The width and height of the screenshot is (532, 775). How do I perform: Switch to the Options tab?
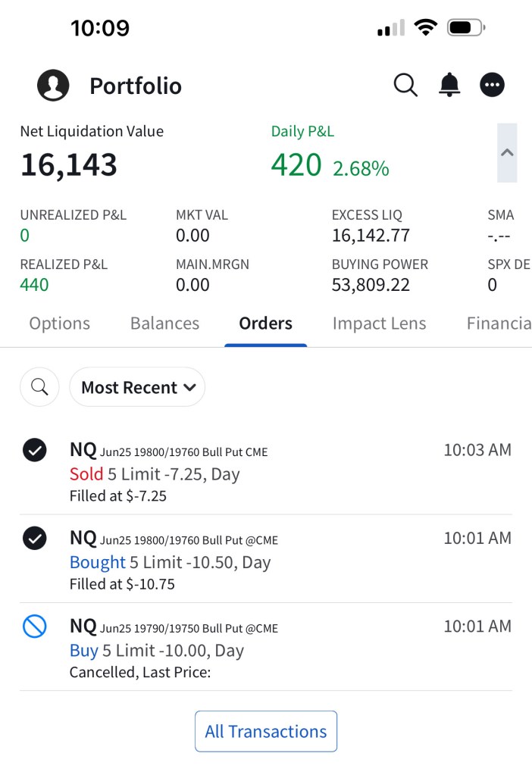pyautogui.click(x=59, y=323)
